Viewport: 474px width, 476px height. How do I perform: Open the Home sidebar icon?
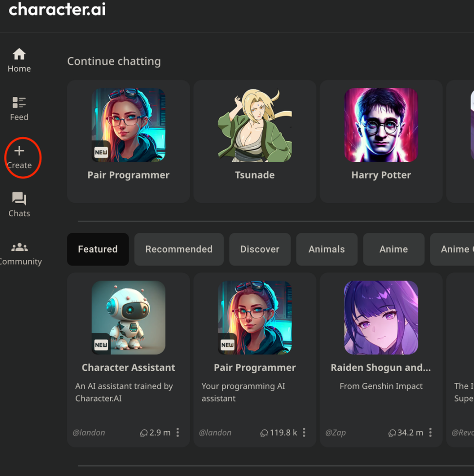pos(19,54)
